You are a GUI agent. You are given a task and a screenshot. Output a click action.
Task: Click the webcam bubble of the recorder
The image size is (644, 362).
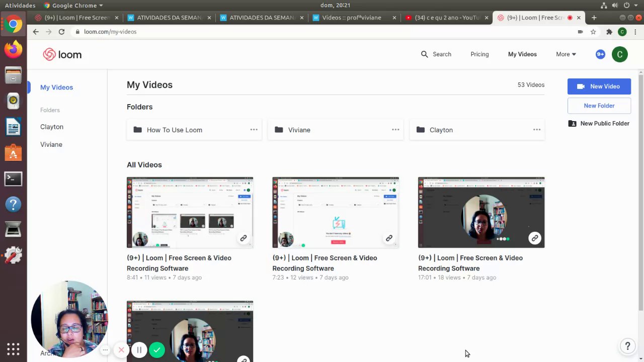[x=69, y=319]
